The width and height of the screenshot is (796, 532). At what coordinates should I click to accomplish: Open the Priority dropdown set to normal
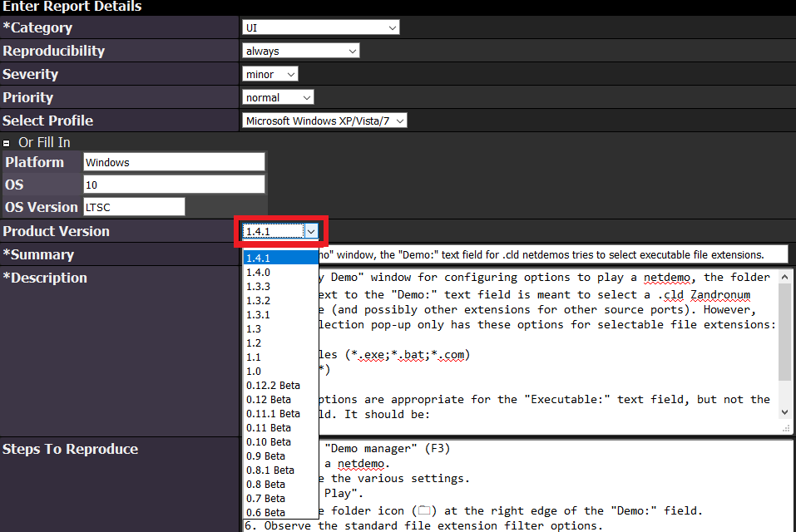[x=278, y=97]
